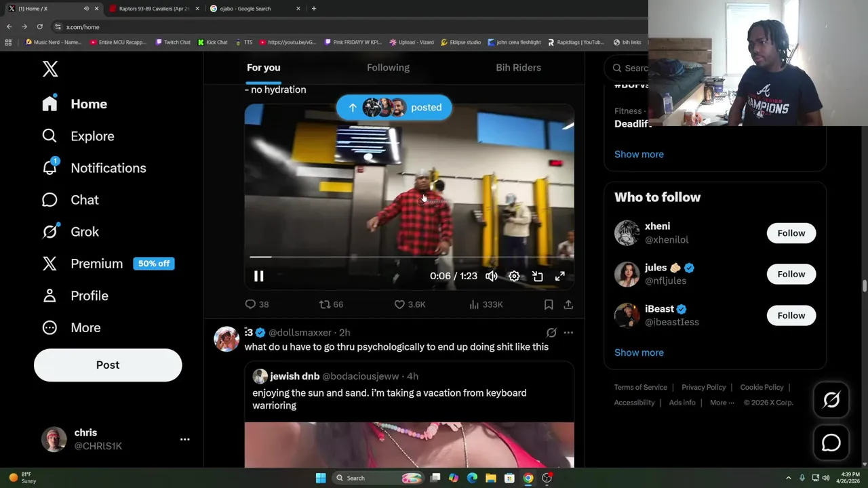868x488 pixels.
Task: Switch to the Following tab
Action: [388, 67]
